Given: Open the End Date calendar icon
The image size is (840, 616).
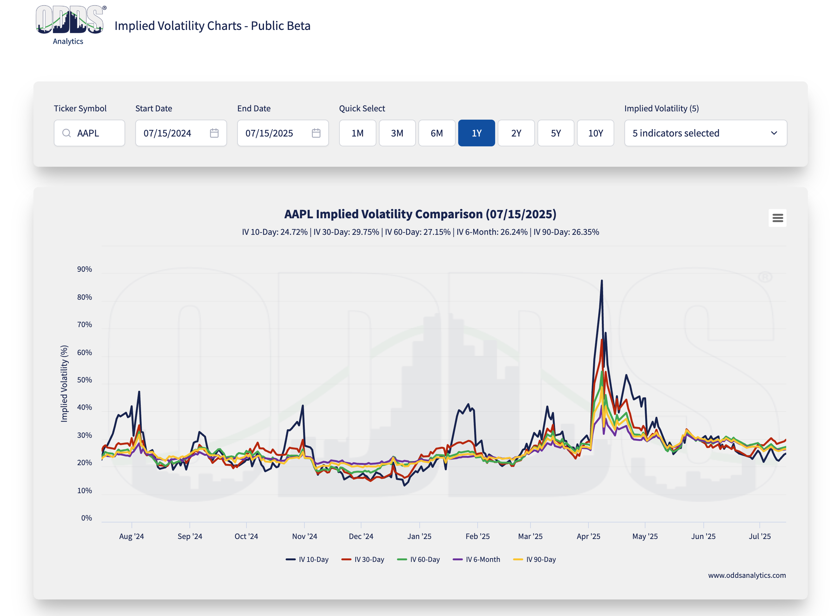Looking at the screenshot, I should [316, 133].
